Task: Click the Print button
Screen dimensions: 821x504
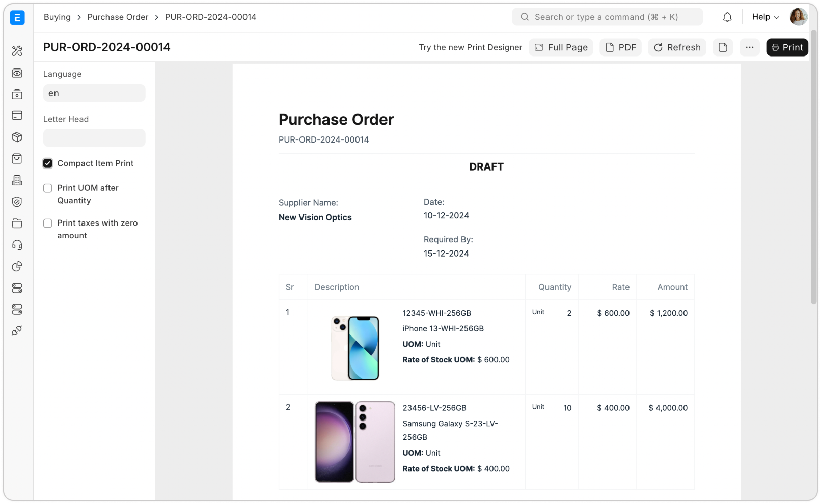Action: 787,47
